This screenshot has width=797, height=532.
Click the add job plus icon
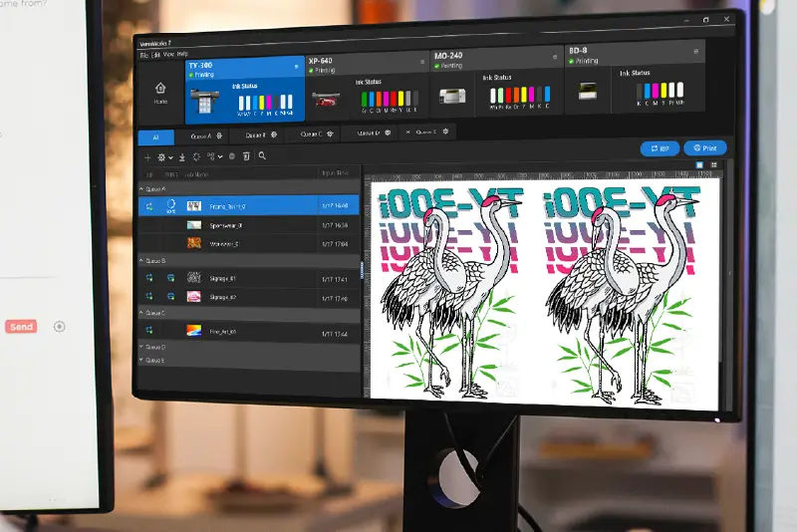(x=147, y=156)
